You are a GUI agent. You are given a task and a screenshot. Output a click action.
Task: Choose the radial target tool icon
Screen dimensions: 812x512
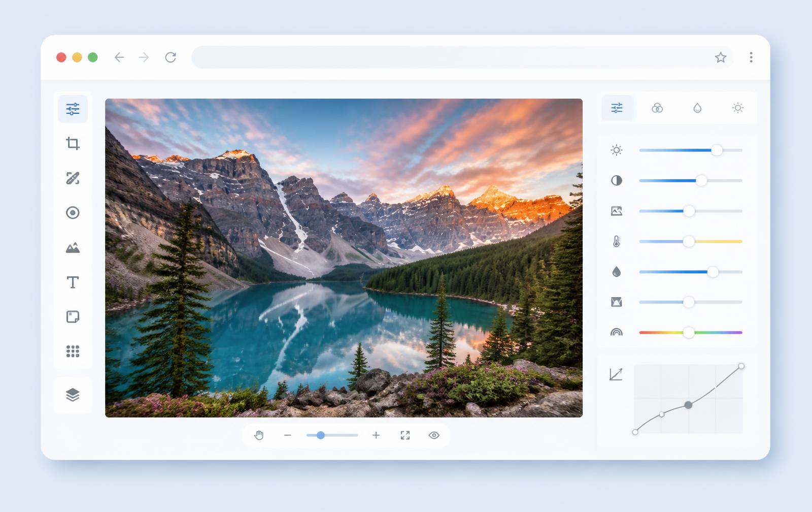pyautogui.click(x=73, y=213)
